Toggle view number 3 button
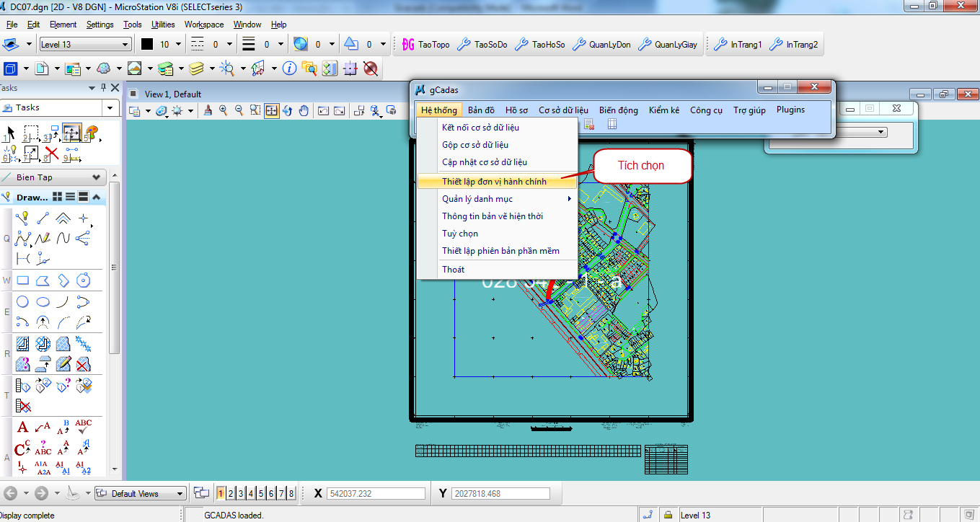 [x=241, y=493]
